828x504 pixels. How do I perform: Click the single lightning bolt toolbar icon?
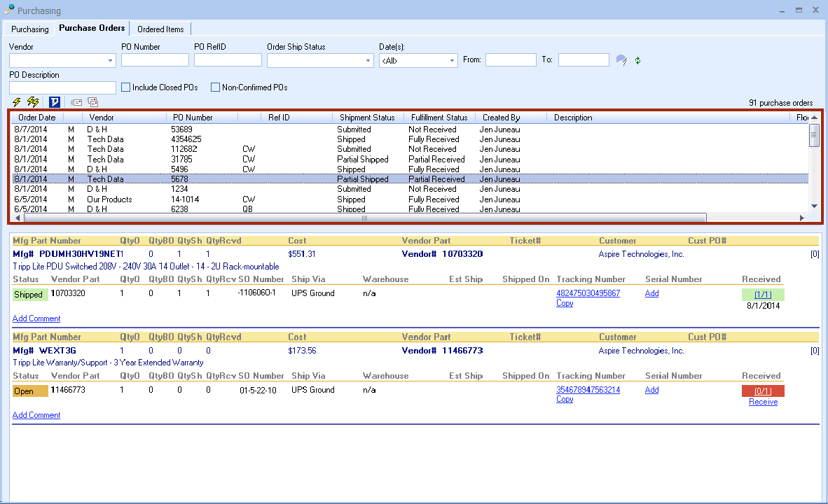click(x=17, y=102)
